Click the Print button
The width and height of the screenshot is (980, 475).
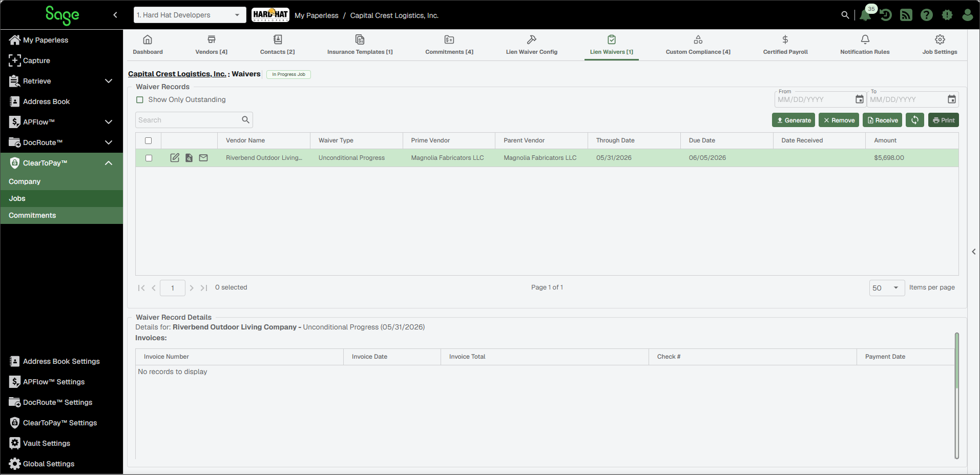tap(944, 120)
